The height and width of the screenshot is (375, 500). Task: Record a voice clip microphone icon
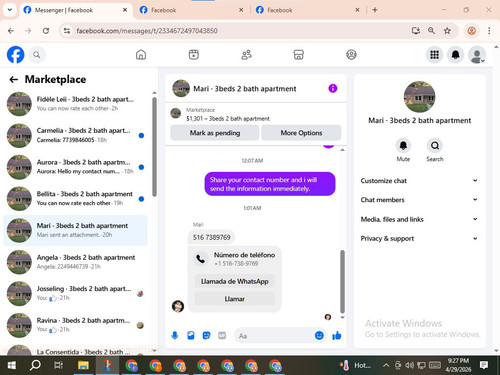175,335
